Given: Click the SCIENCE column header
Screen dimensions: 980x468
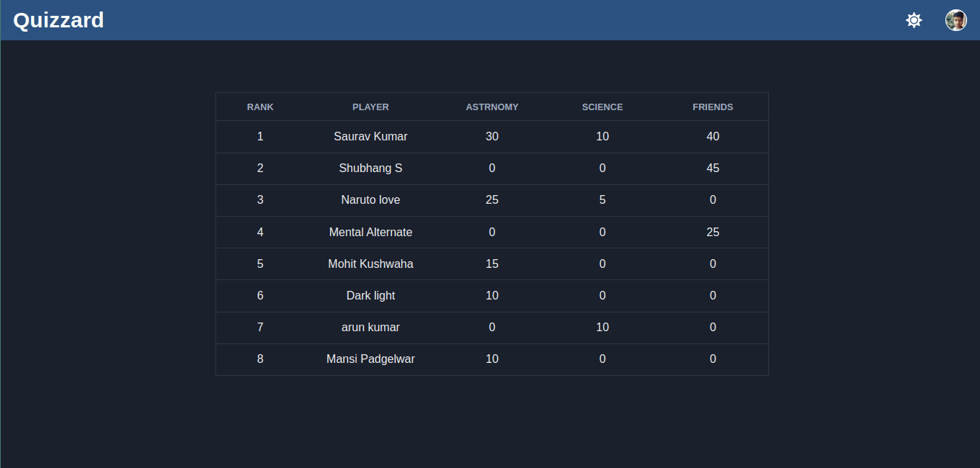Looking at the screenshot, I should (x=602, y=107).
